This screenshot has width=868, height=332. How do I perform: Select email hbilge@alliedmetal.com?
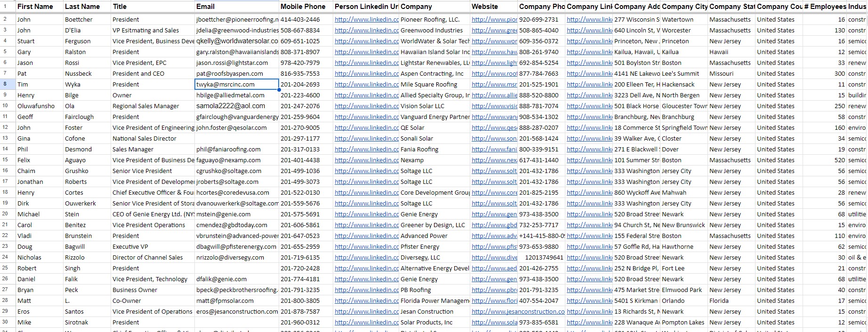click(237, 95)
